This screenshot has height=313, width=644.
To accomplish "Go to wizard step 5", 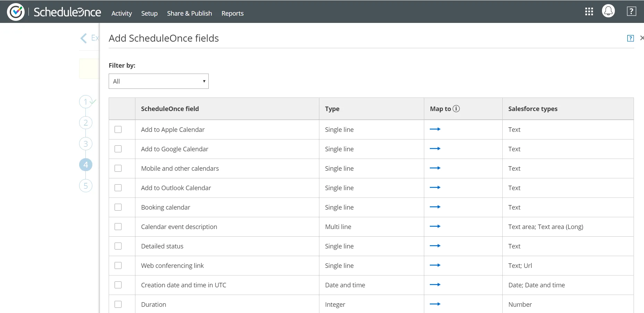I will pos(86,186).
